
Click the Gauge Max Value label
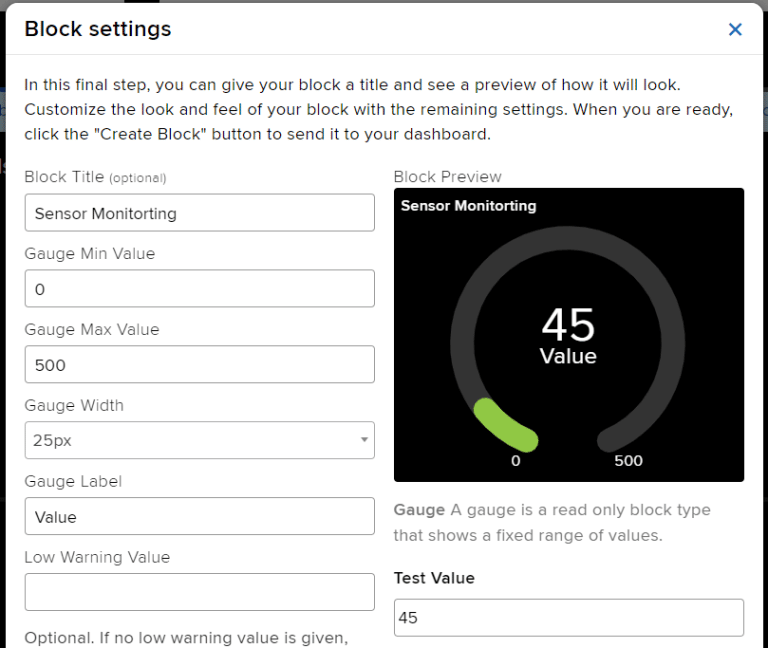click(92, 329)
